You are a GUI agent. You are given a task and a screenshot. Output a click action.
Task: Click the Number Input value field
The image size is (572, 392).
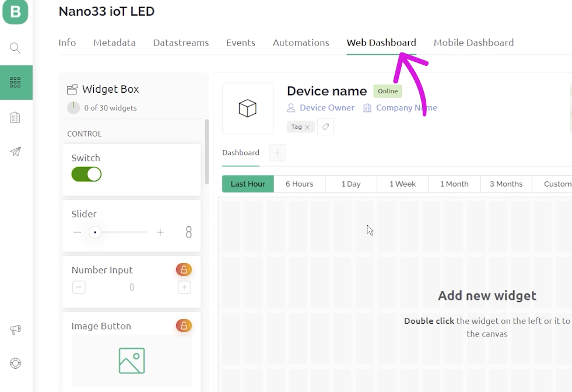click(x=132, y=287)
